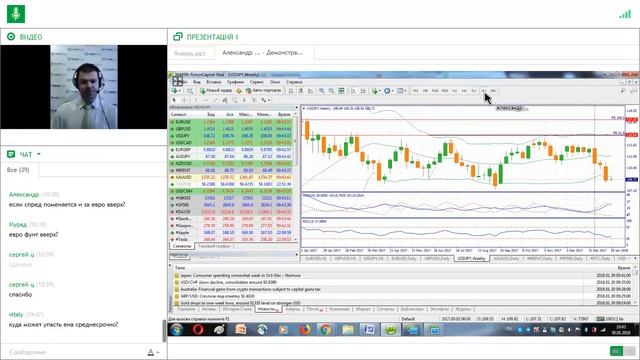Click the chart zoom in magnifier
The height and width of the screenshot is (360, 640).
click(x=322, y=91)
